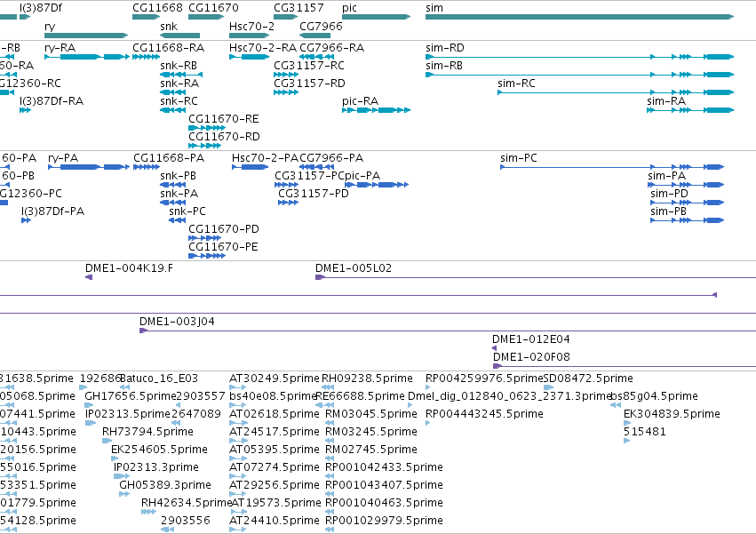Click the CG11668 gene label

click(157, 8)
